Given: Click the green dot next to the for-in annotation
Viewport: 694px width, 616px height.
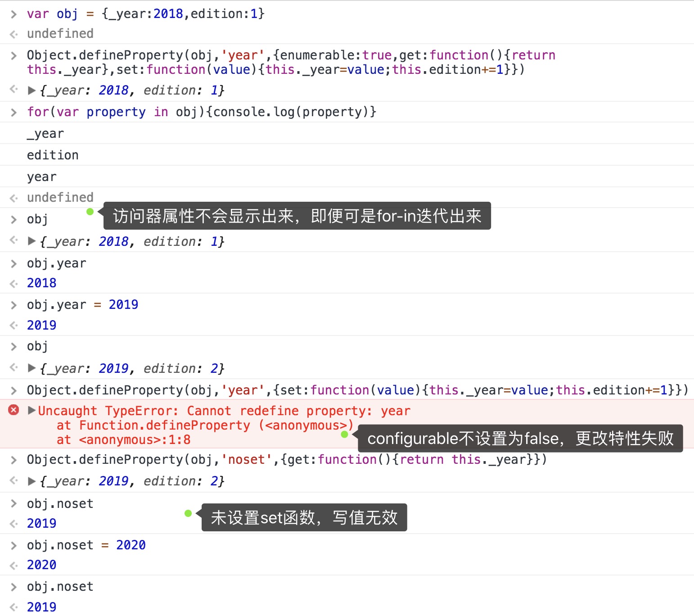Looking at the screenshot, I should click(x=90, y=212).
